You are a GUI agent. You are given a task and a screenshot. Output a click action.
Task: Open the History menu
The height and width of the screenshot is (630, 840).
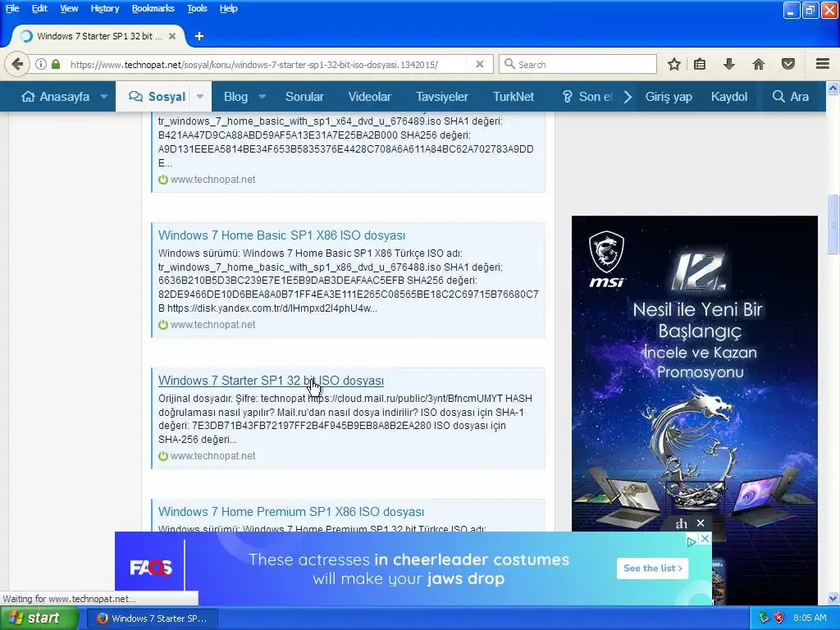[x=104, y=8]
